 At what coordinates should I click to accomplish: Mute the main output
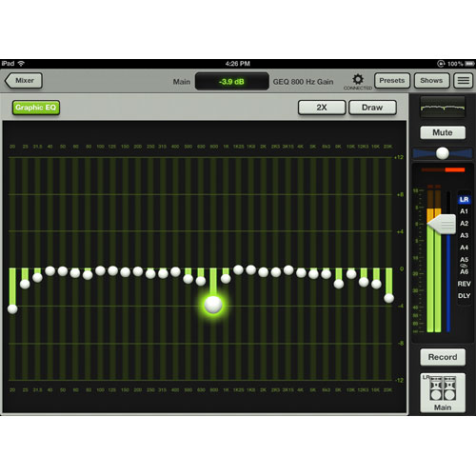[x=443, y=132]
